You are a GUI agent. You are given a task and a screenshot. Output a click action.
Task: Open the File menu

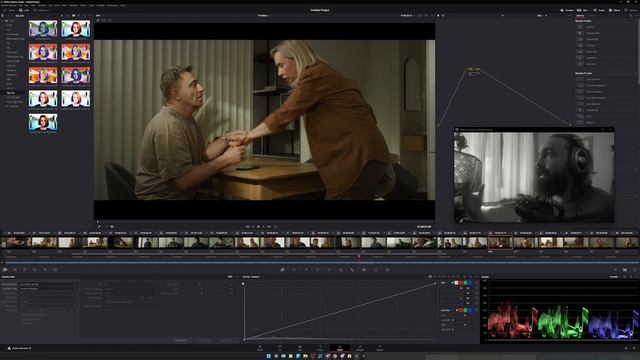tap(20, 5)
